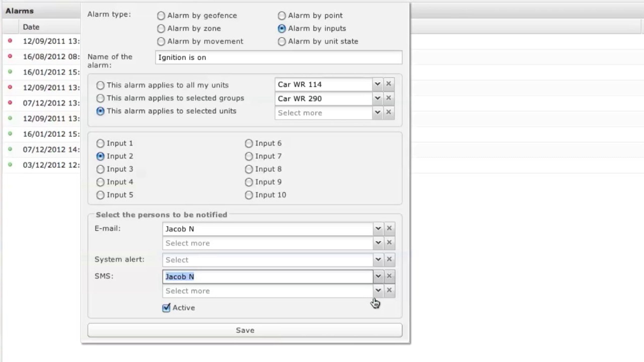Screen dimensions: 644x362
Task: Click the Date column header
Action: click(x=31, y=27)
